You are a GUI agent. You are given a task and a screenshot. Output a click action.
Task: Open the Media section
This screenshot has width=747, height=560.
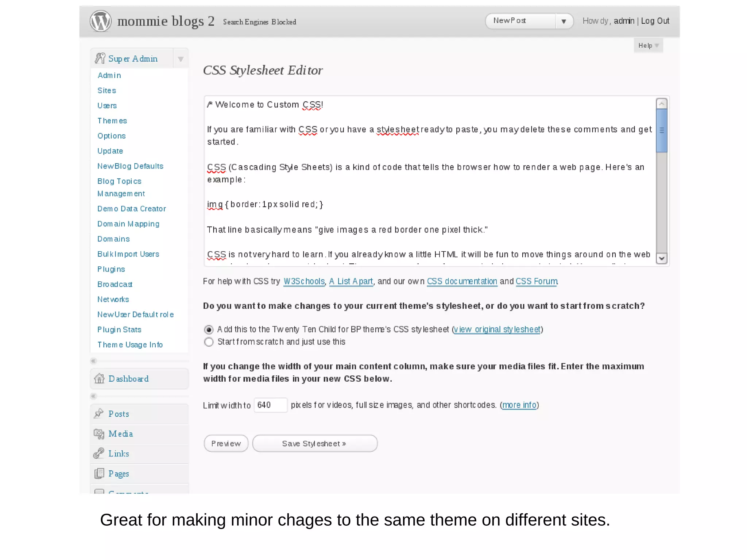(x=139, y=434)
